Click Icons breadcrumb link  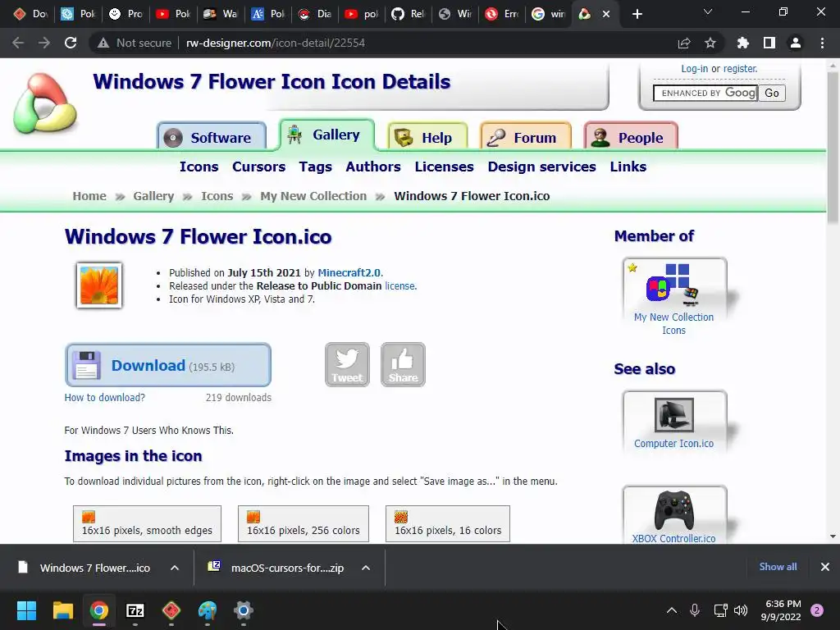point(217,196)
